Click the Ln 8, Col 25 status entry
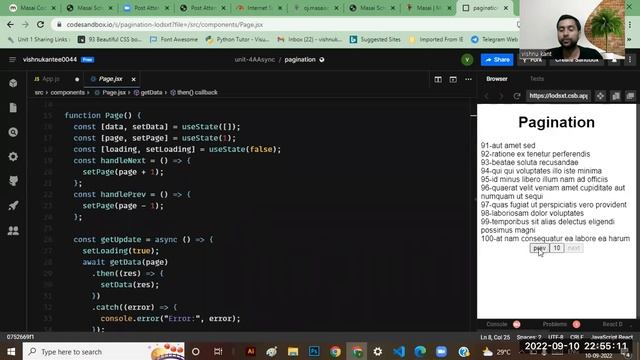Screen dimensions: 640x360 click(495, 337)
